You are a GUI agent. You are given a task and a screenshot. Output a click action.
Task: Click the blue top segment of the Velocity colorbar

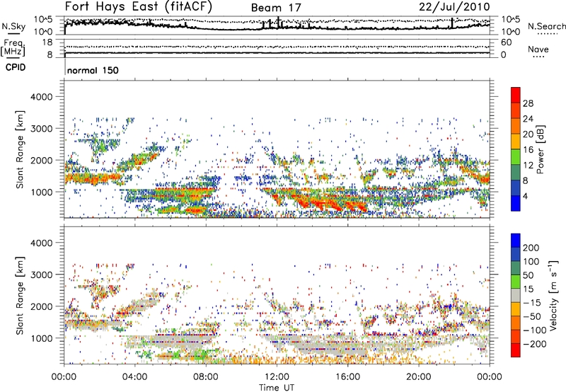516,240
